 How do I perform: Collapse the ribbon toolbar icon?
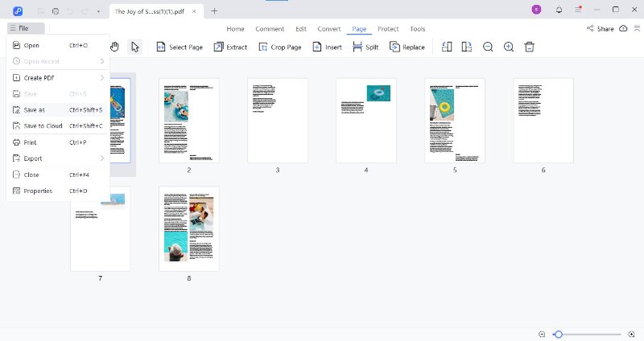coord(637,28)
